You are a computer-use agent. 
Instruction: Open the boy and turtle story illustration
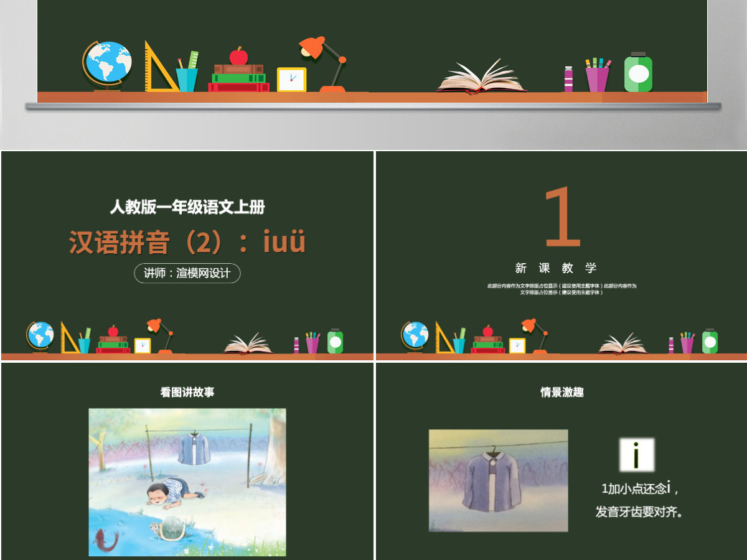[x=187, y=482]
